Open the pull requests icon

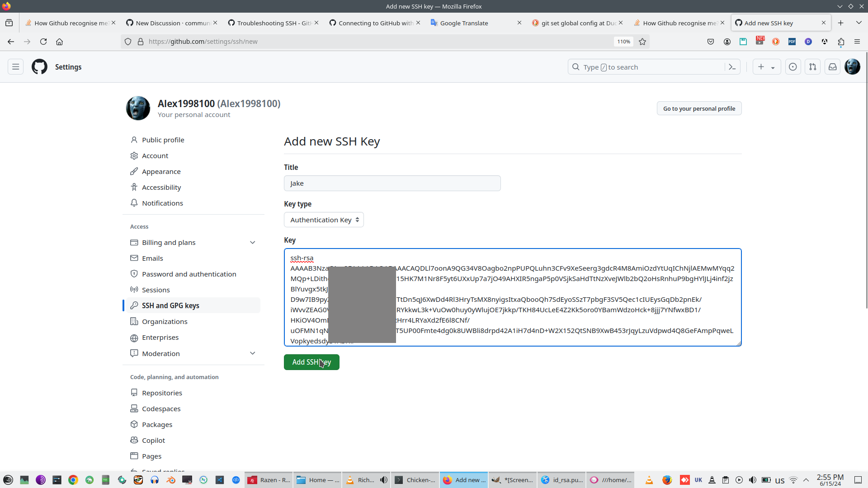pos(813,67)
